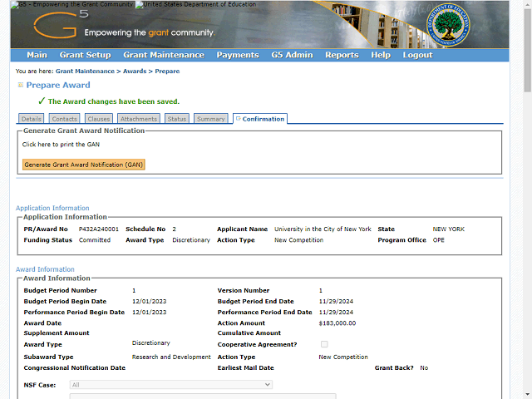Open the Payments menu
Image resolution: width=532 pixels, height=399 pixels.
(238, 55)
